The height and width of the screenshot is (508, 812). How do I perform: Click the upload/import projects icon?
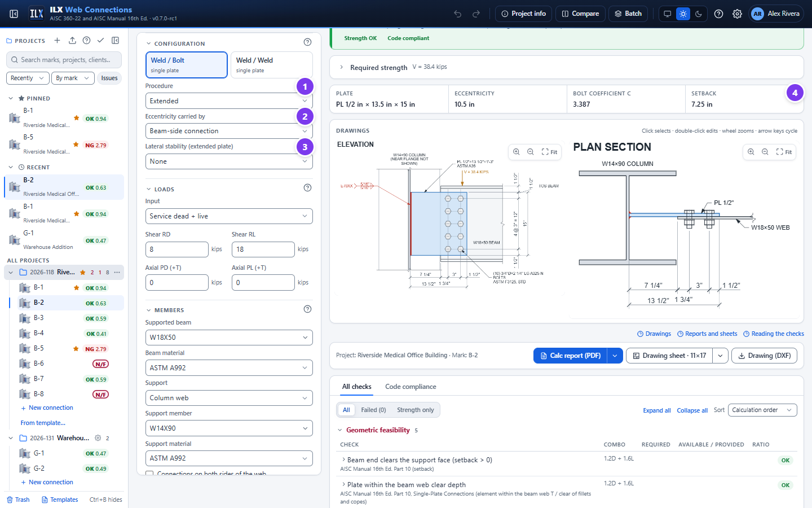click(x=72, y=41)
